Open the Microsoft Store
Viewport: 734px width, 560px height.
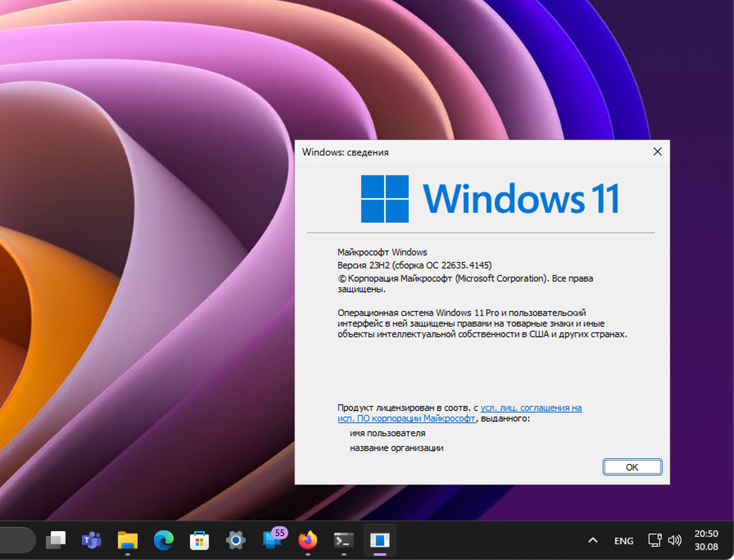coord(199,540)
